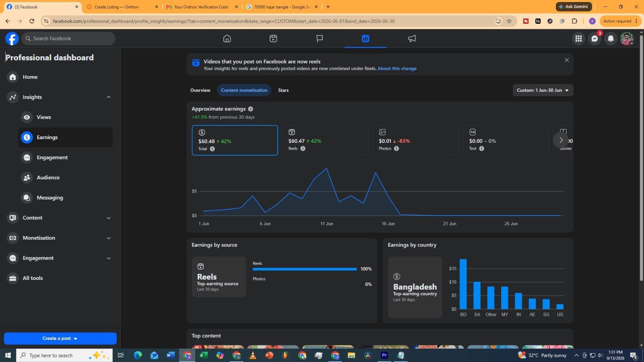Open Views insights

click(66, 117)
